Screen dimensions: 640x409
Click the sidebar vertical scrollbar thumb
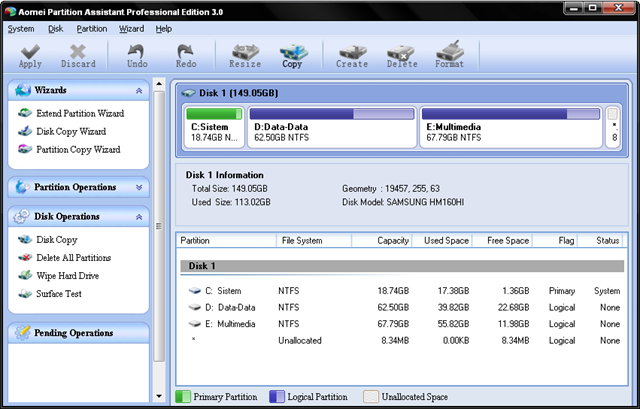click(159, 226)
